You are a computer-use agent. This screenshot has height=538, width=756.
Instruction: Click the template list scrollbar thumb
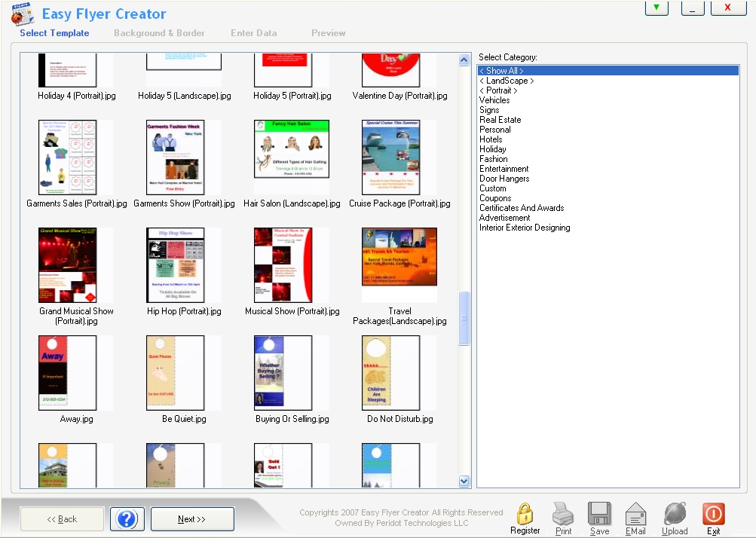tap(464, 318)
